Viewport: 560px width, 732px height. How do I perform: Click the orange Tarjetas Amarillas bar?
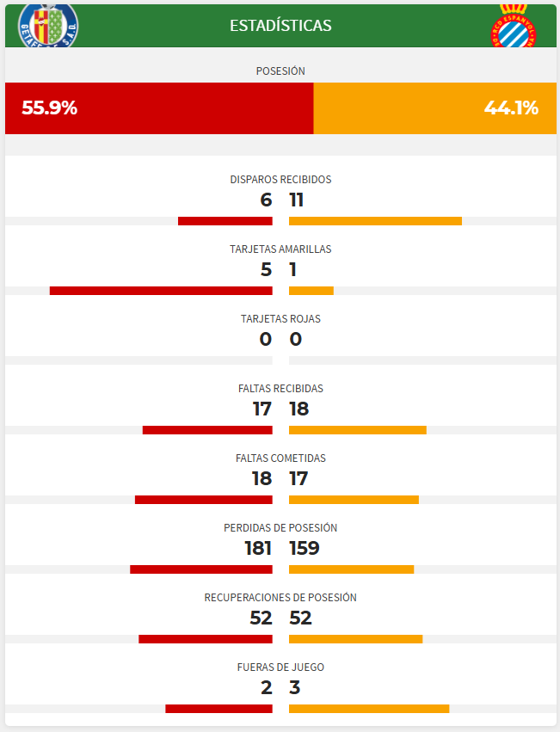pos(311,291)
